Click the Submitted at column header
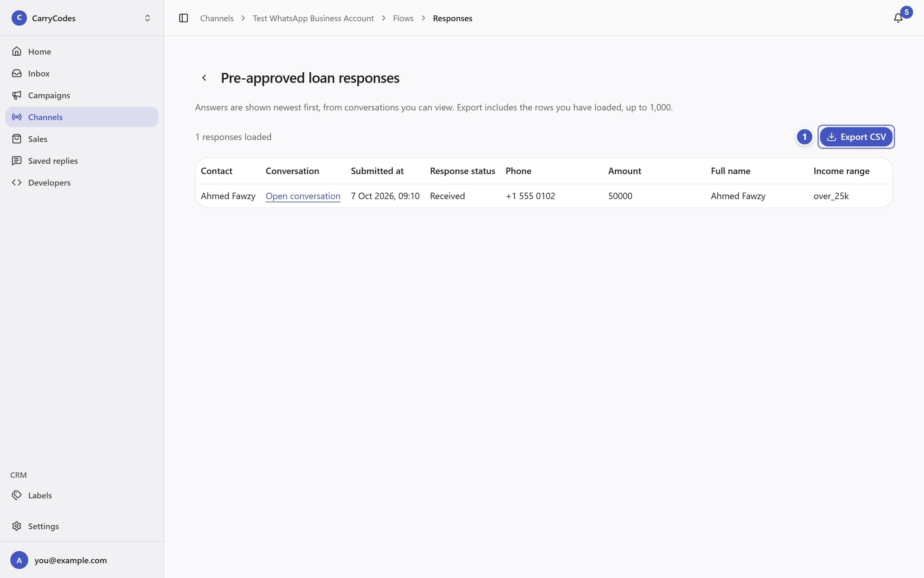The height and width of the screenshot is (578, 924). 377,171
